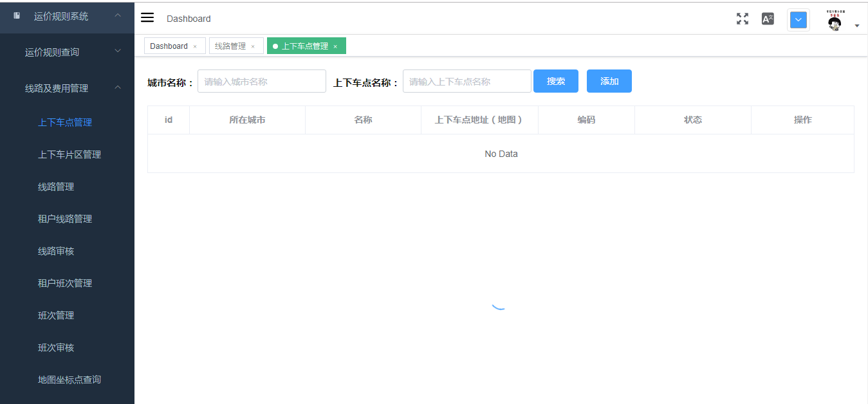Click the 运价规则系统 book icon

click(17, 16)
